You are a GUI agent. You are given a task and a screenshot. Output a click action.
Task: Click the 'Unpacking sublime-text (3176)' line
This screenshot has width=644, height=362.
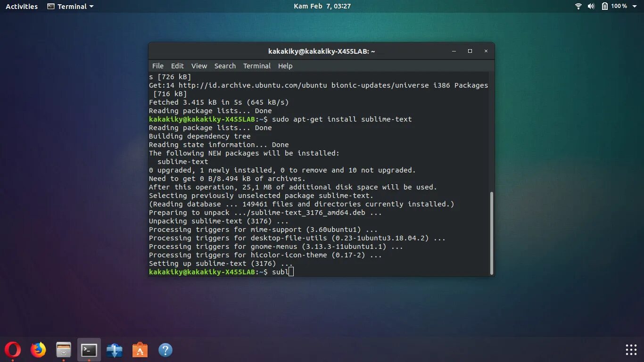(219, 221)
